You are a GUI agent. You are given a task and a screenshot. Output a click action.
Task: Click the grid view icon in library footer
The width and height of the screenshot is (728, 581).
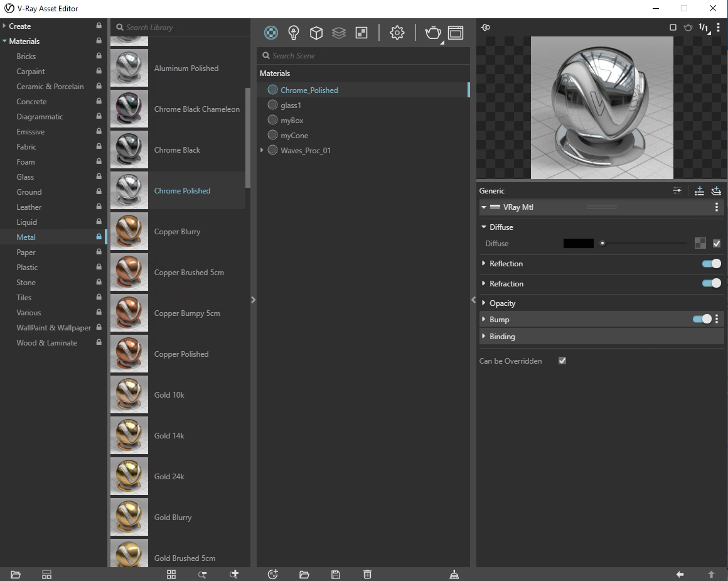click(x=171, y=575)
